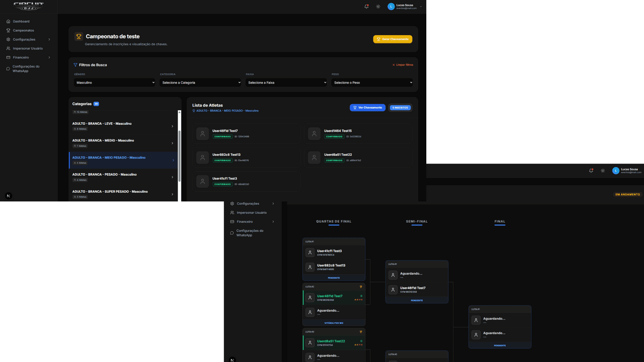The width and height of the screenshot is (644, 362).
Task: Open Configurações do WhatsApp in top-left sidebar
Action: pyautogui.click(x=26, y=69)
